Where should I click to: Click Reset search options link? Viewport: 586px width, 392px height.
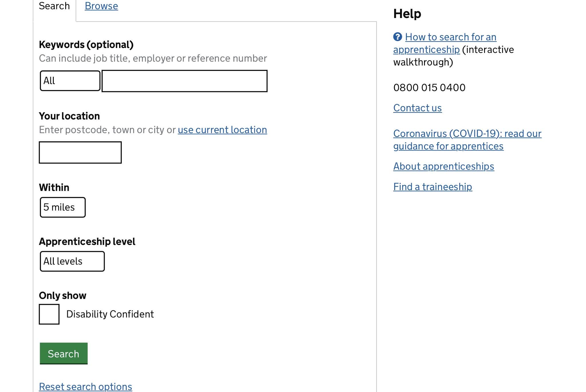coord(86,387)
